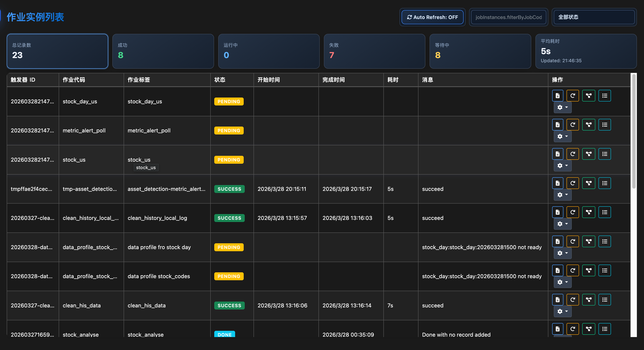Open log document icon for stock_day_us row
Image resolution: width=644 pixels, height=350 pixels.
click(558, 95)
